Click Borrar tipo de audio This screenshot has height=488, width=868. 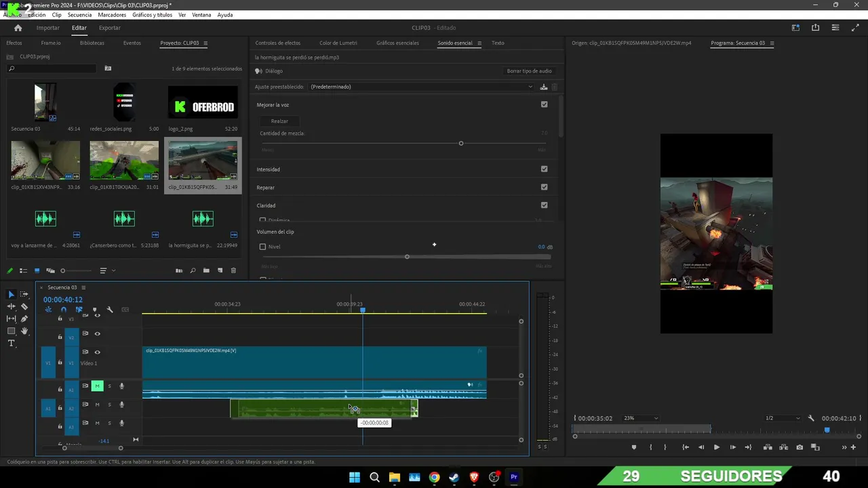529,71
